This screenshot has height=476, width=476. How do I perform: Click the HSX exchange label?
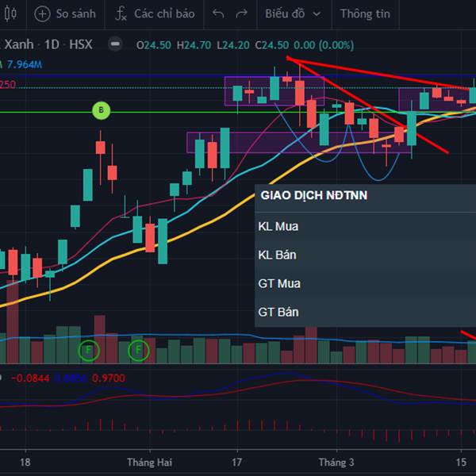click(81, 44)
